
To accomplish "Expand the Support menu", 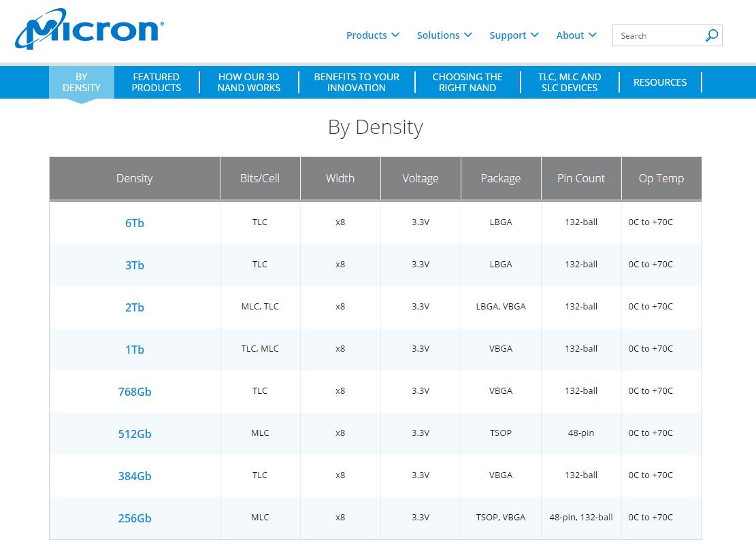I will pyautogui.click(x=514, y=35).
